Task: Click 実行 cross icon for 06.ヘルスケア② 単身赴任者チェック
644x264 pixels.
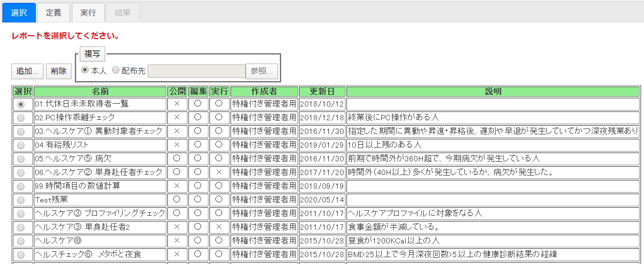Action: pyautogui.click(x=219, y=172)
